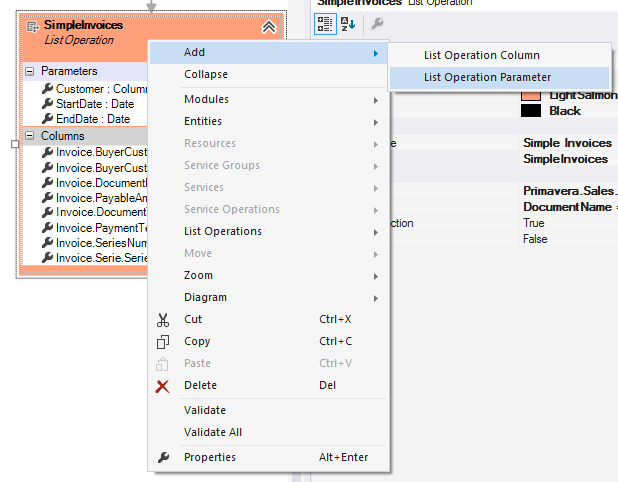The image size is (618, 482).
Task: Click the Cut scissors icon
Action: pyautogui.click(x=163, y=320)
